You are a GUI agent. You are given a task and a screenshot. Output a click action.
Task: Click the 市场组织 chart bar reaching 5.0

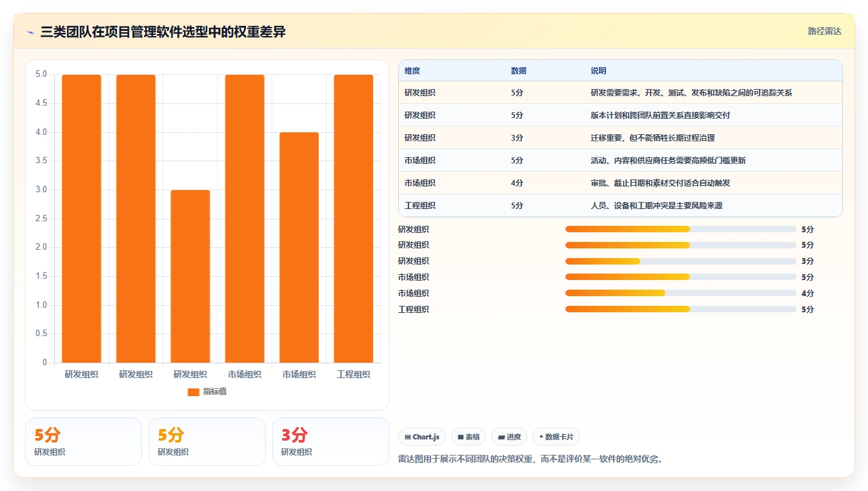[x=245, y=219]
